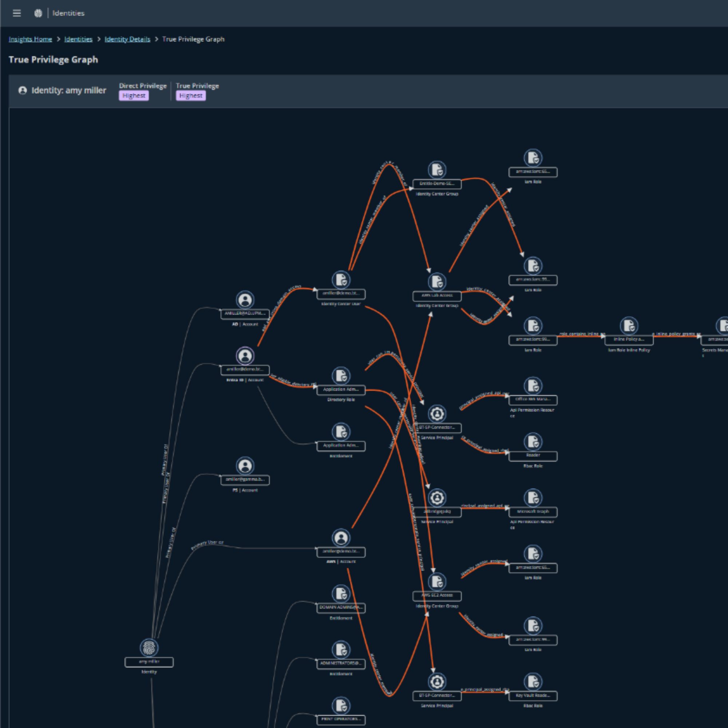Click the Application Admin Directory Role icon
This screenshot has height=728, width=728.
click(x=341, y=376)
